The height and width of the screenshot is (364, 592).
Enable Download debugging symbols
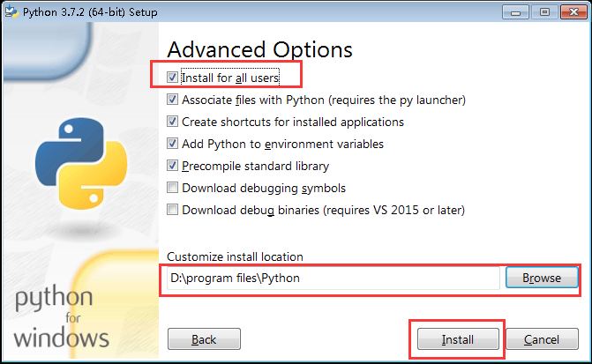click(x=172, y=188)
